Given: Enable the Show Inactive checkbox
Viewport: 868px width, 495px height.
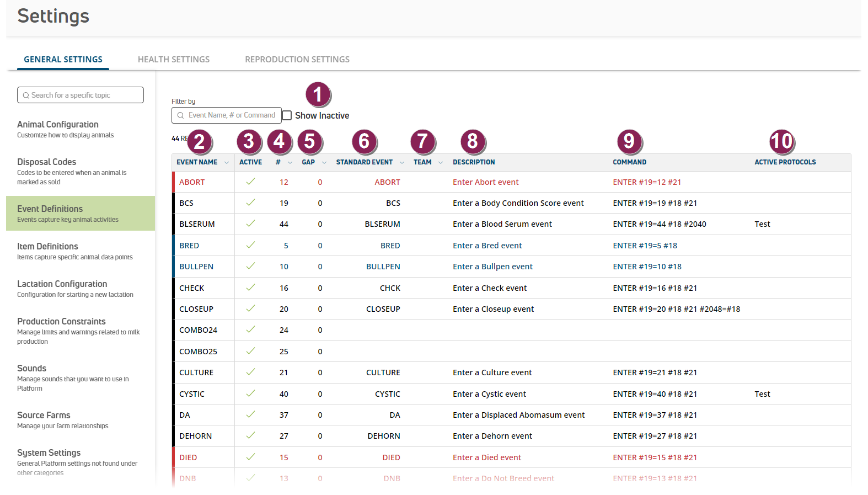Looking at the screenshot, I should [x=287, y=115].
